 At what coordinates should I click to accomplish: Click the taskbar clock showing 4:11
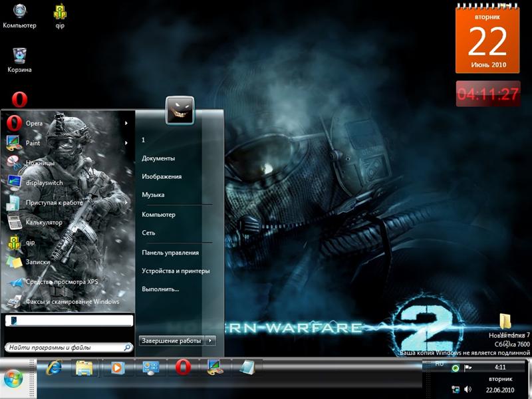click(500, 367)
